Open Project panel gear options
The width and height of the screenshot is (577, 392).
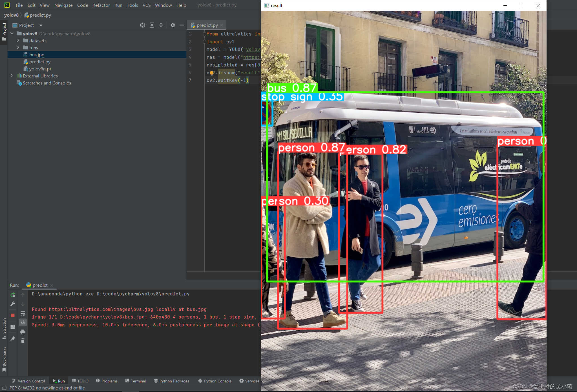pos(173,25)
